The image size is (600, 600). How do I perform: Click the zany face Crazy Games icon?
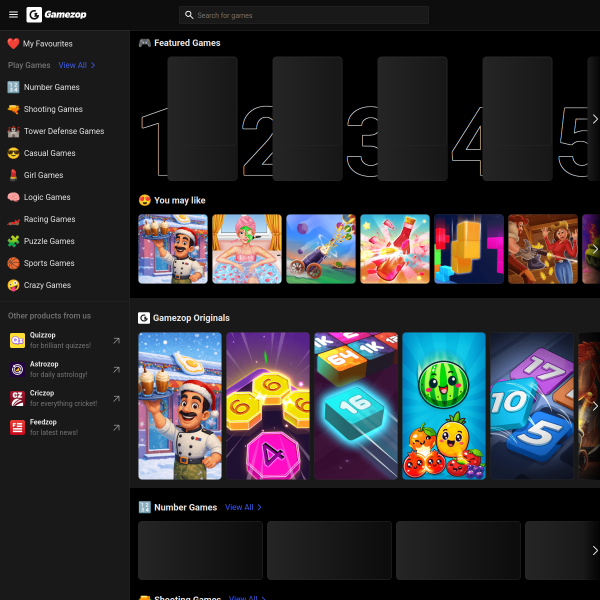point(13,285)
